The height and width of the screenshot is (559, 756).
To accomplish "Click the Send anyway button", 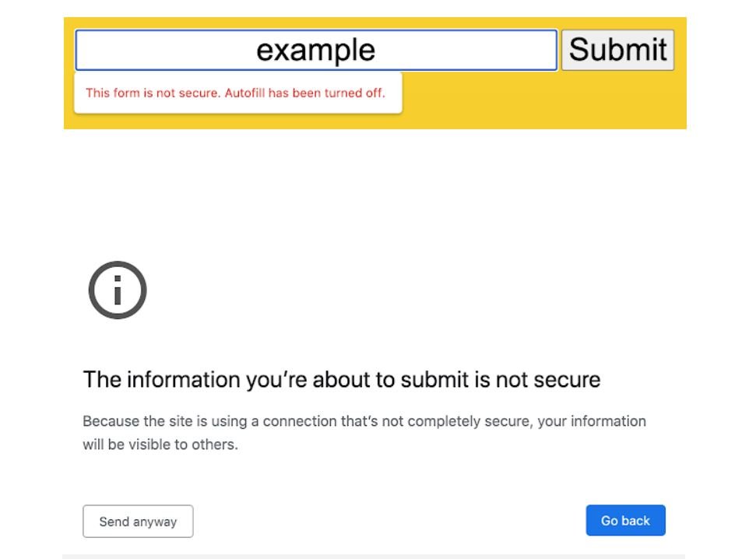I will click(138, 522).
